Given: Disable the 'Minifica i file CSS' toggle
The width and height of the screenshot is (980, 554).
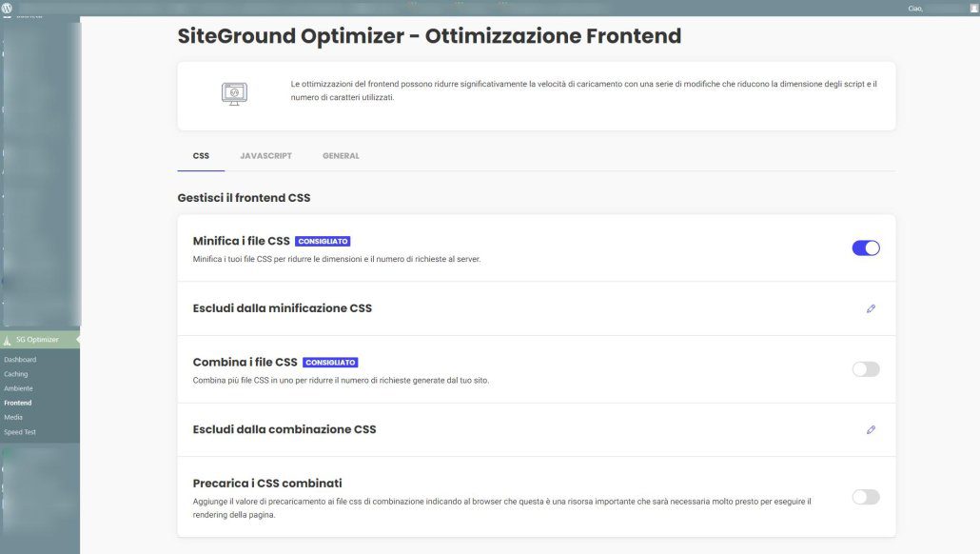Looking at the screenshot, I should 865,247.
